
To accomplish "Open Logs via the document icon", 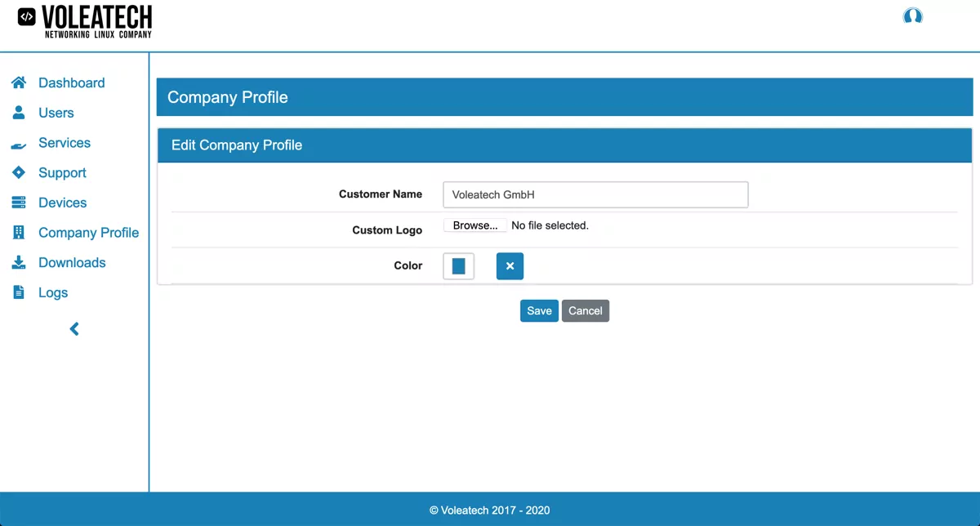I will tap(19, 292).
